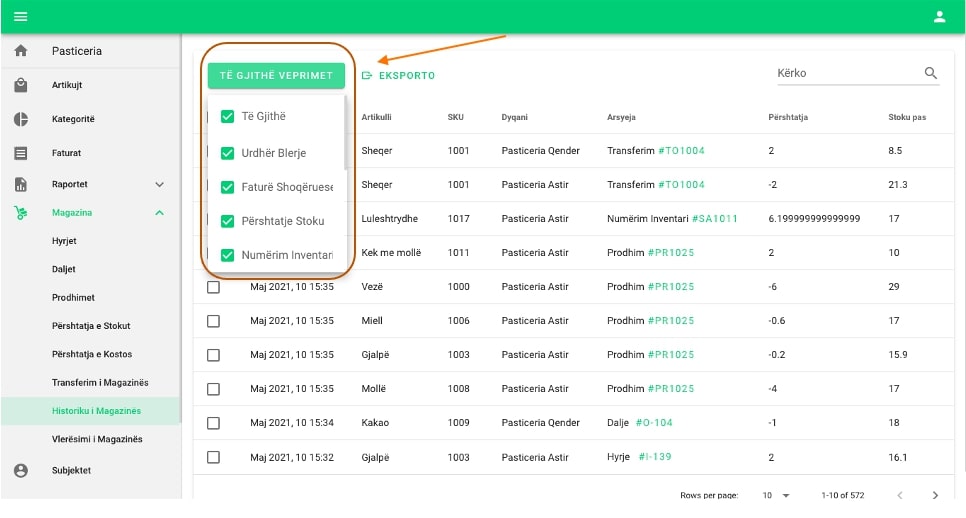Click the Eksporto button
The image size is (966, 518).
click(x=398, y=76)
